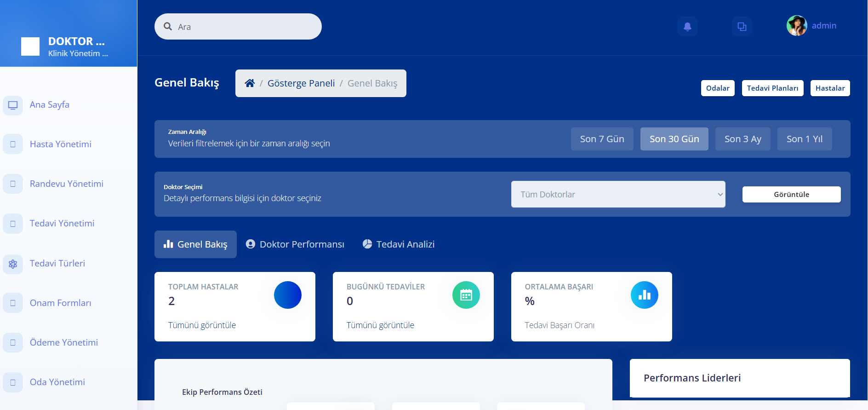The width and height of the screenshot is (868, 410).
Task: Switch to the Doktor Performansı tab
Action: coord(295,244)
